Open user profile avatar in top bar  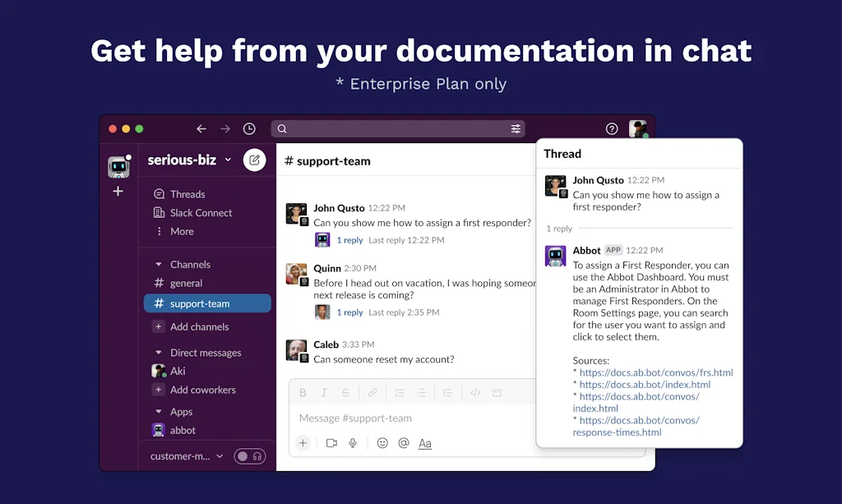coord(638,129)
